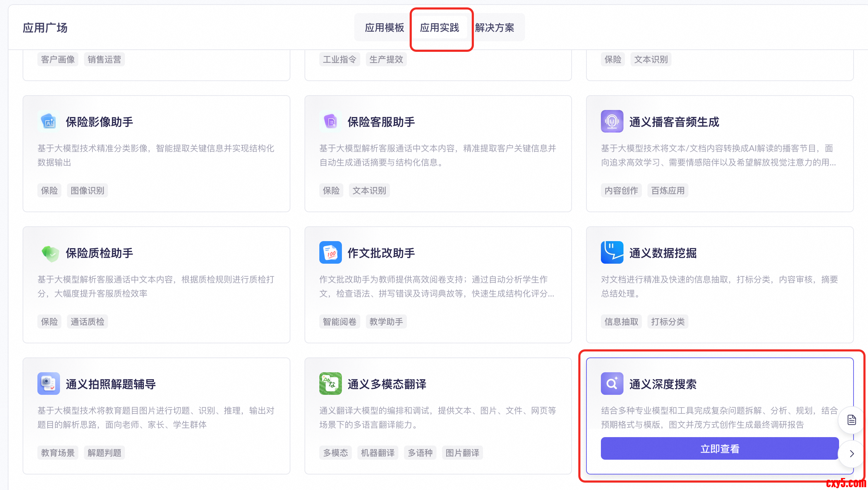This screenshot has width=868, height=490.
Task: Click the 作文批改助手 score icon
Action: click(x=330, y=253)
